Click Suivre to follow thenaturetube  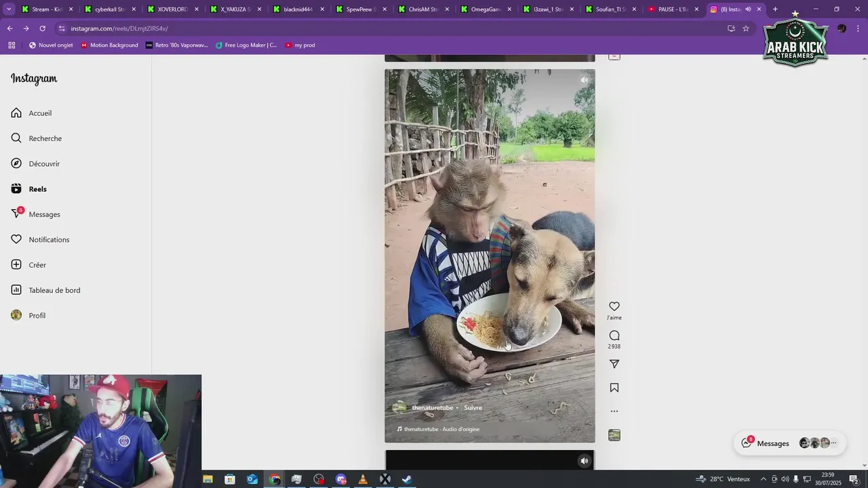(473, 408)
